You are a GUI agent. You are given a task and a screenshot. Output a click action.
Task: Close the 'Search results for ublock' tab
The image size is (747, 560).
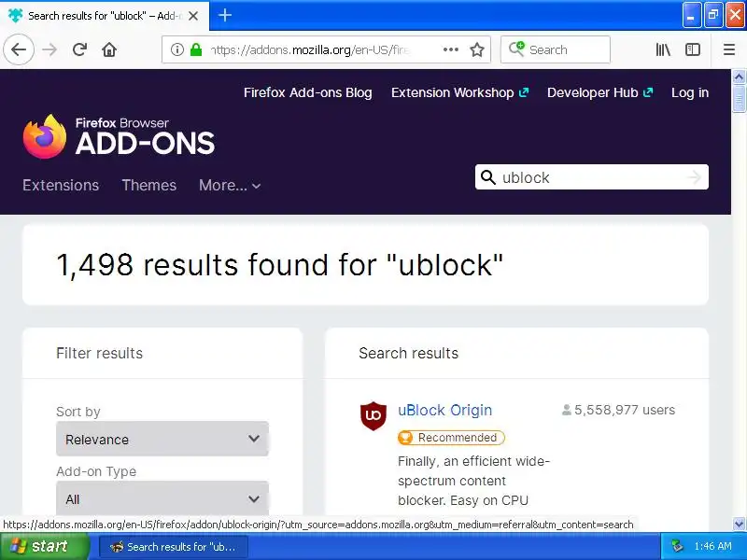(193, 16)
